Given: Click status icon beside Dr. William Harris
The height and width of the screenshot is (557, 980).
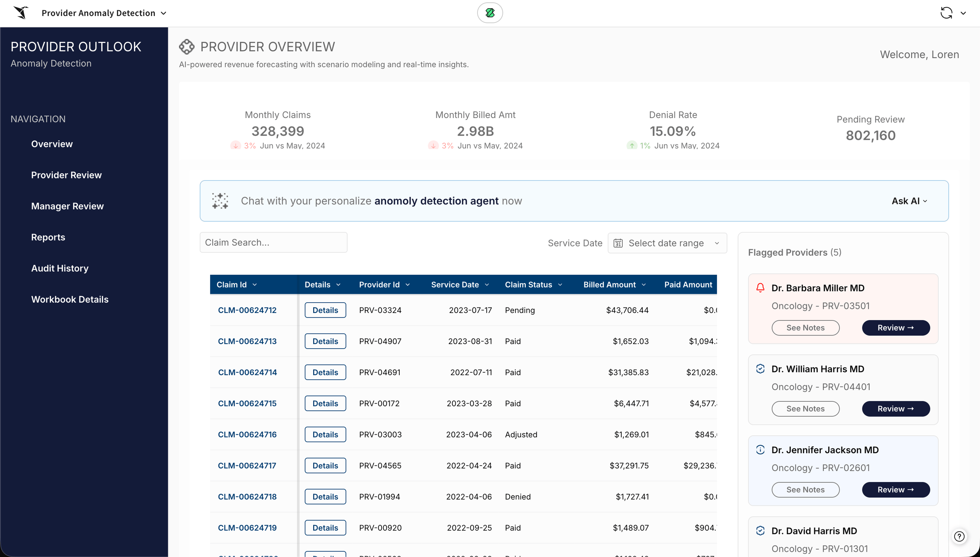Looking at the screenshot, I should [760, 369].
